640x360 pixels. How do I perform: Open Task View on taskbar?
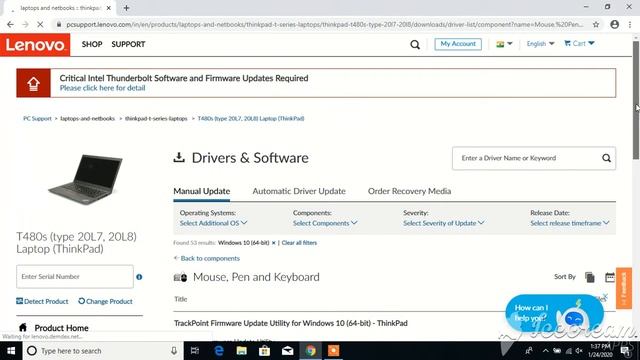tap(195, 351)
